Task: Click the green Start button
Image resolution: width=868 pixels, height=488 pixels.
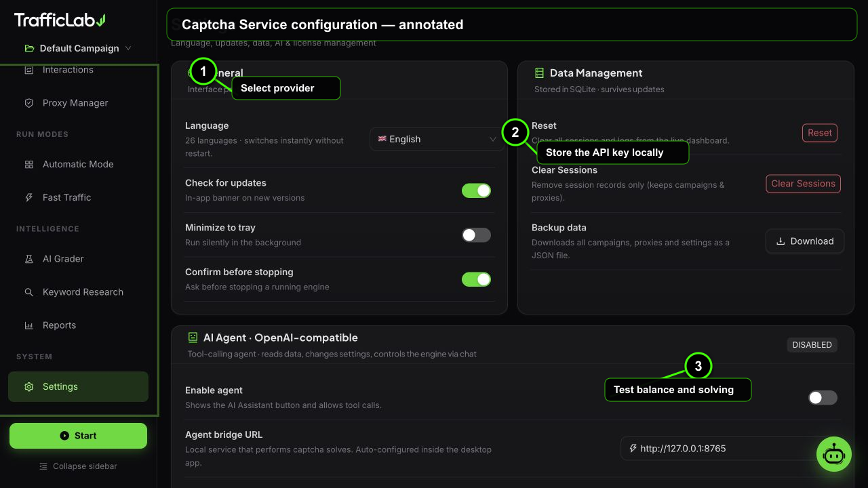Action: tap(78, 436)
